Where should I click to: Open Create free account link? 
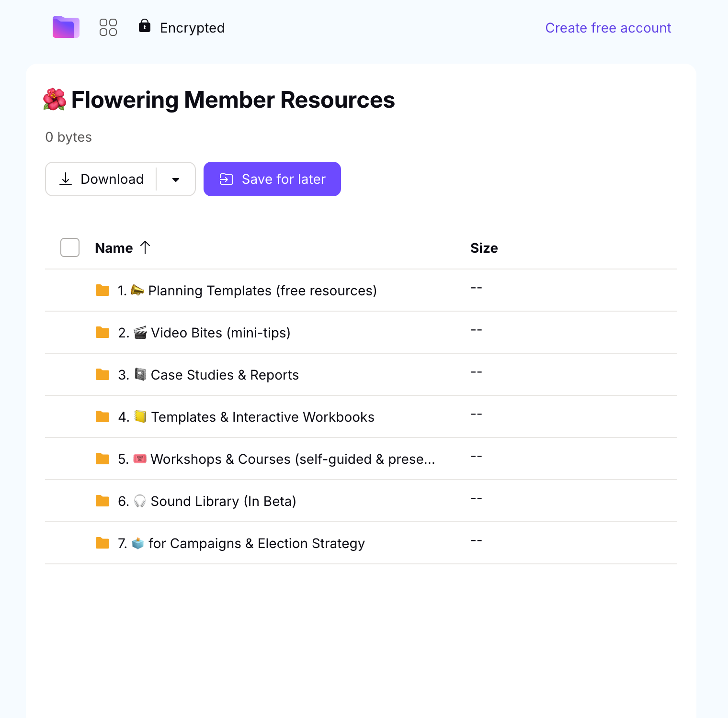point(608,28)
